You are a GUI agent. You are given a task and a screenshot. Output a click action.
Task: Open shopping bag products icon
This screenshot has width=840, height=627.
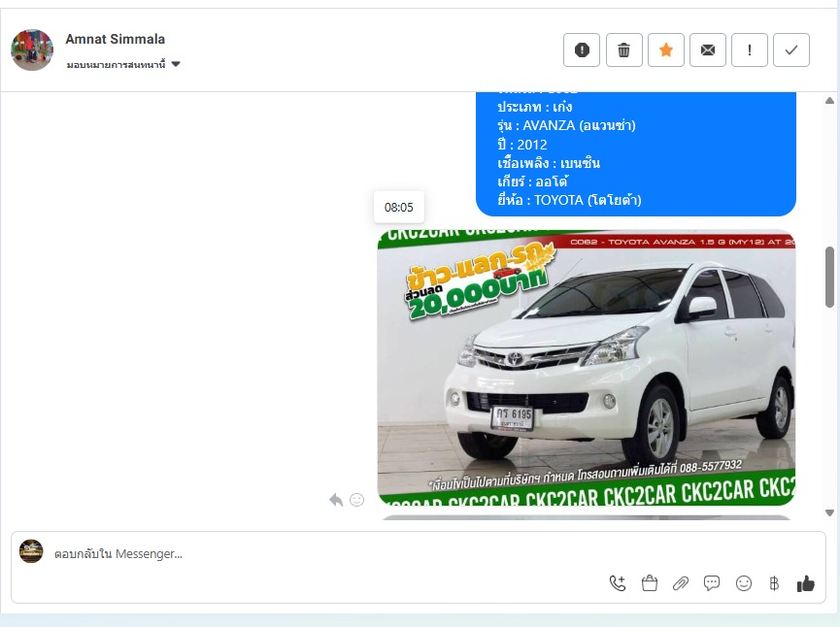650,583
